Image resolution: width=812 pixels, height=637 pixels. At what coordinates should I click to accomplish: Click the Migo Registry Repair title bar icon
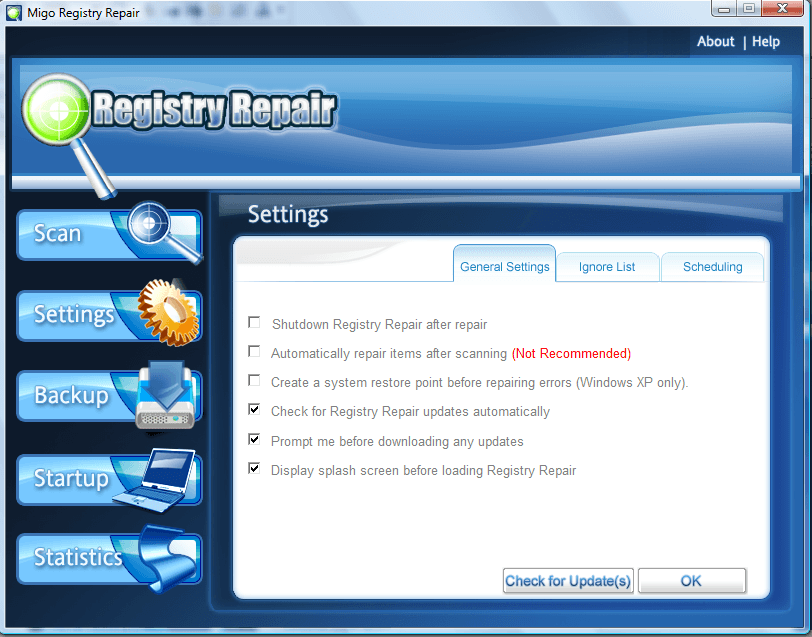[x=13, y=10]
